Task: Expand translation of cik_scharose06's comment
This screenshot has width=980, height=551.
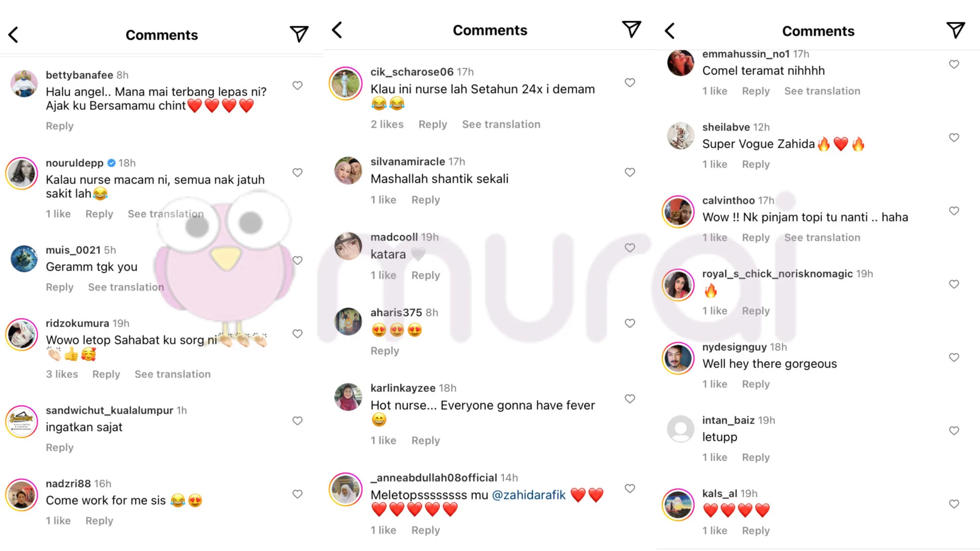Action: click(501, 124)
